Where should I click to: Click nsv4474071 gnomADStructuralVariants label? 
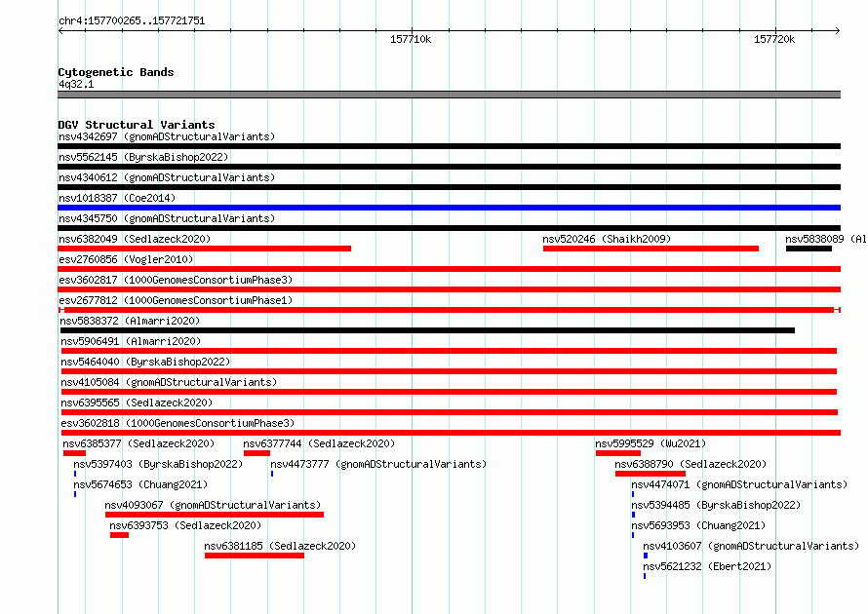739,484
